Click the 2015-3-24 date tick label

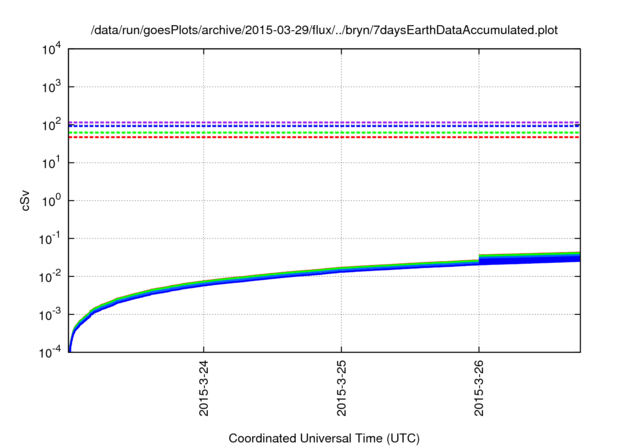click(x=204, y=388)
